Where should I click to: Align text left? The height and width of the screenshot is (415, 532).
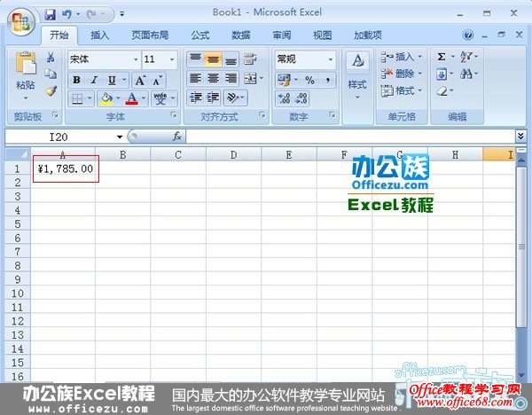195,78
